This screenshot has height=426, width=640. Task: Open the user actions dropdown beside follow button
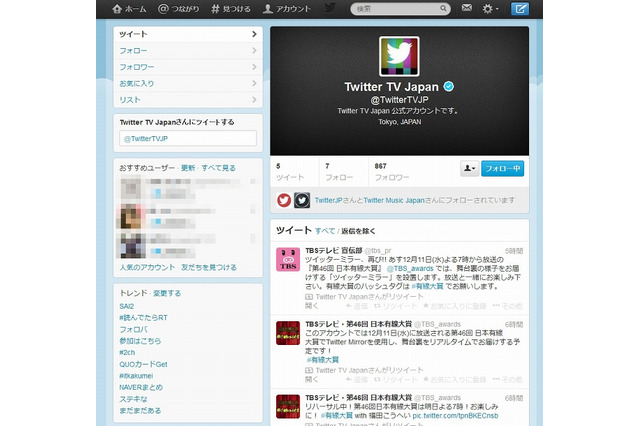tap(467, 169)
